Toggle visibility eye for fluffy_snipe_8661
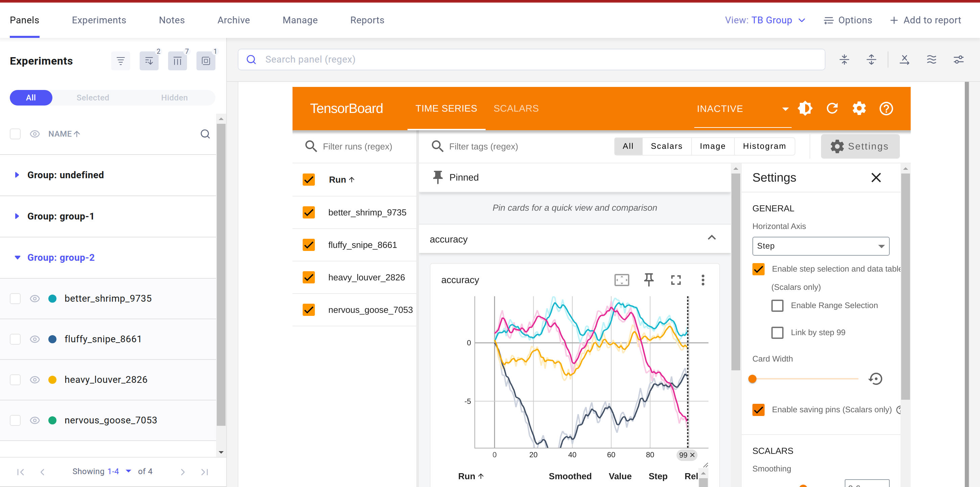The width and height of the screenshot is (980, 487). tap(34, 339)
